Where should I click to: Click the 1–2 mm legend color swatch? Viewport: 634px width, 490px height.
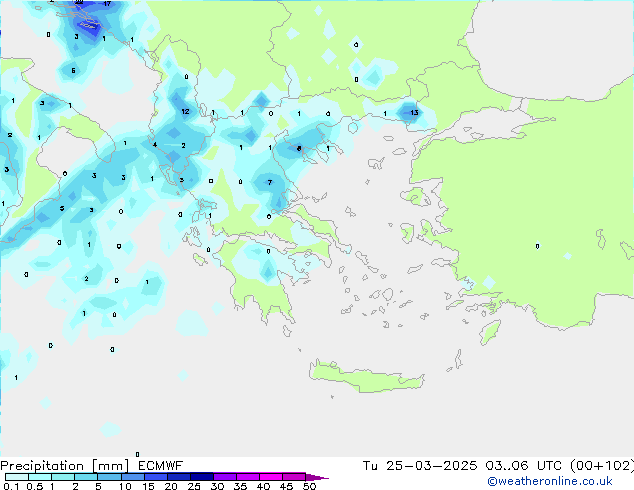pos(63,477)
